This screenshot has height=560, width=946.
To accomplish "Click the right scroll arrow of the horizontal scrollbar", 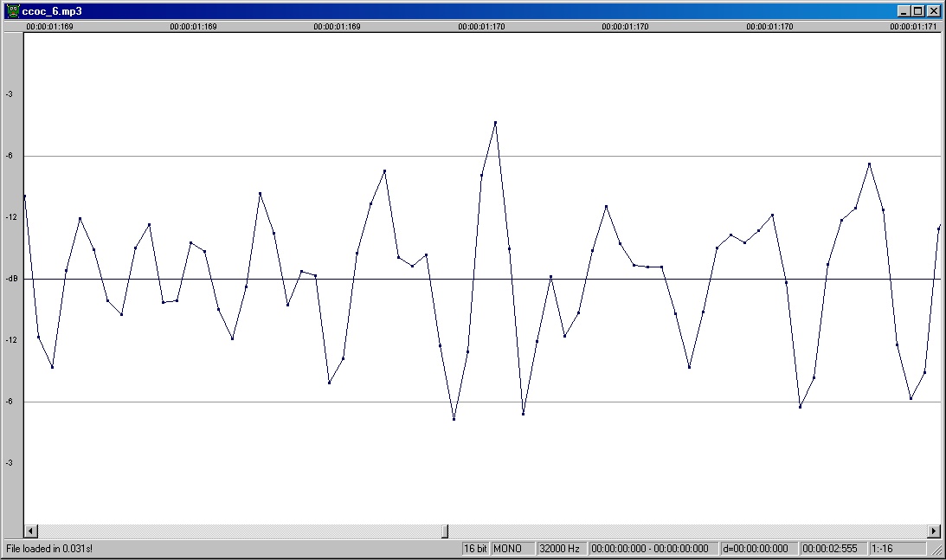I will 933,531.
